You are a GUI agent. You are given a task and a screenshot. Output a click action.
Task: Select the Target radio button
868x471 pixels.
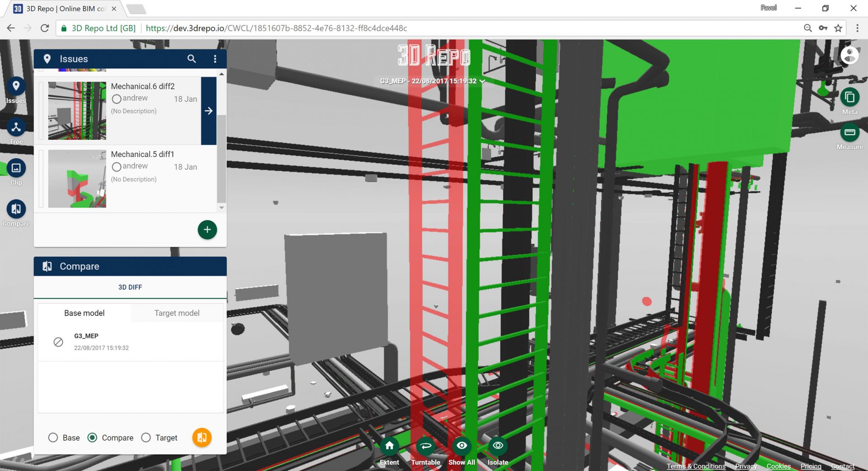coord(146,438)
